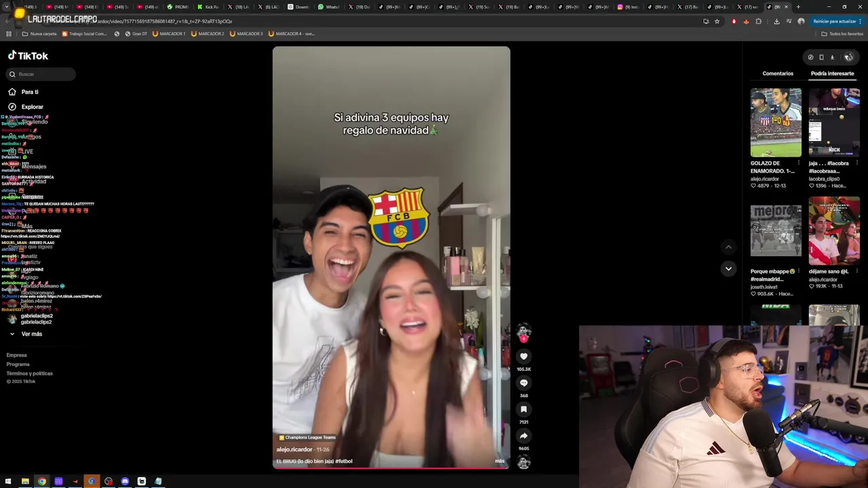Open MARCADOR 1 bookmark
This screenshot has height=488, width=868.
169,33
